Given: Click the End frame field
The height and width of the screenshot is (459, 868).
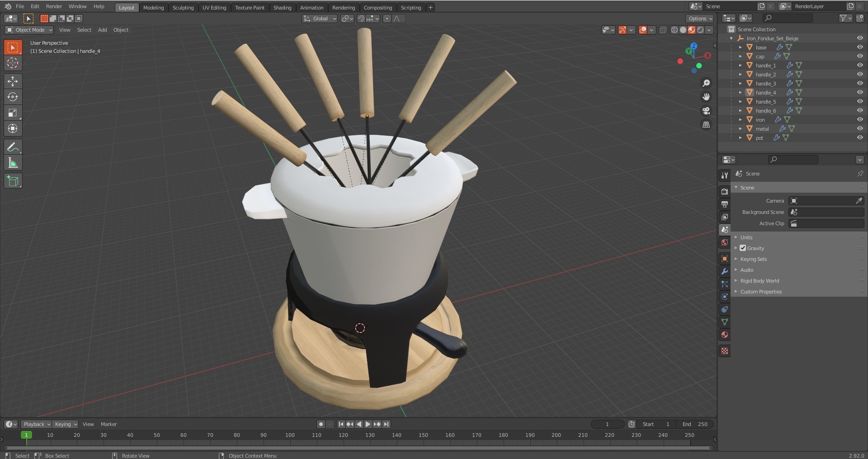Looking at the screenshot, I should click(695, 424).
